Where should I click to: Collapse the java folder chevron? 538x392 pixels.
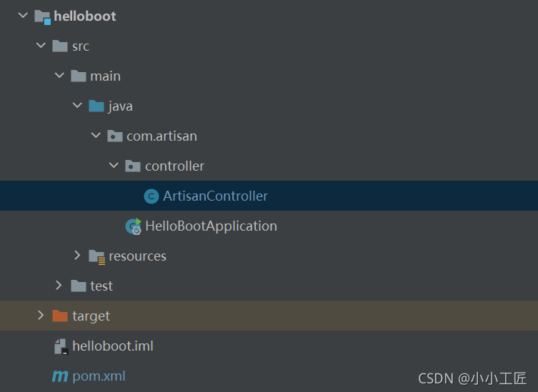(78, 105)
